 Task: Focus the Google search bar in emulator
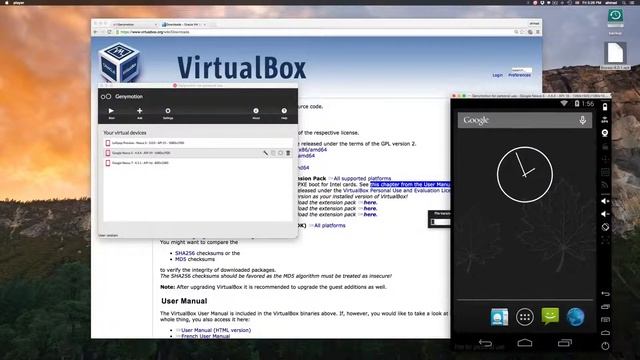point(524,120)
